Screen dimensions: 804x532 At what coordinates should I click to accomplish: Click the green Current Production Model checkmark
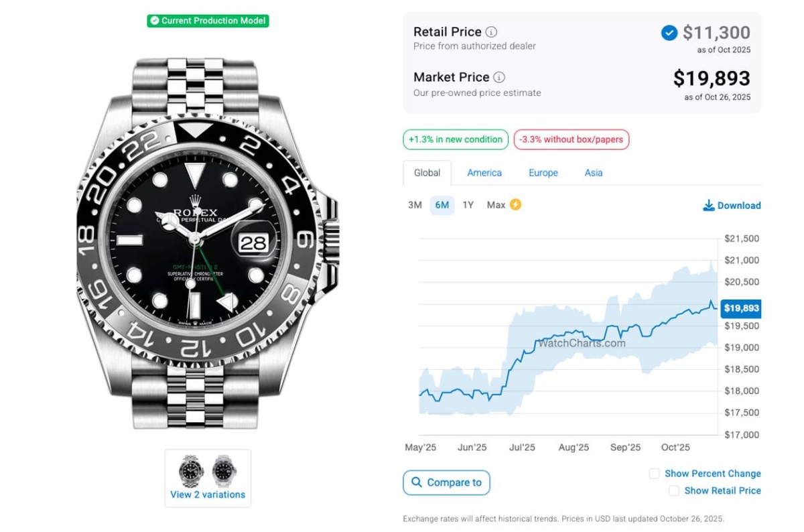coord(155,21)
